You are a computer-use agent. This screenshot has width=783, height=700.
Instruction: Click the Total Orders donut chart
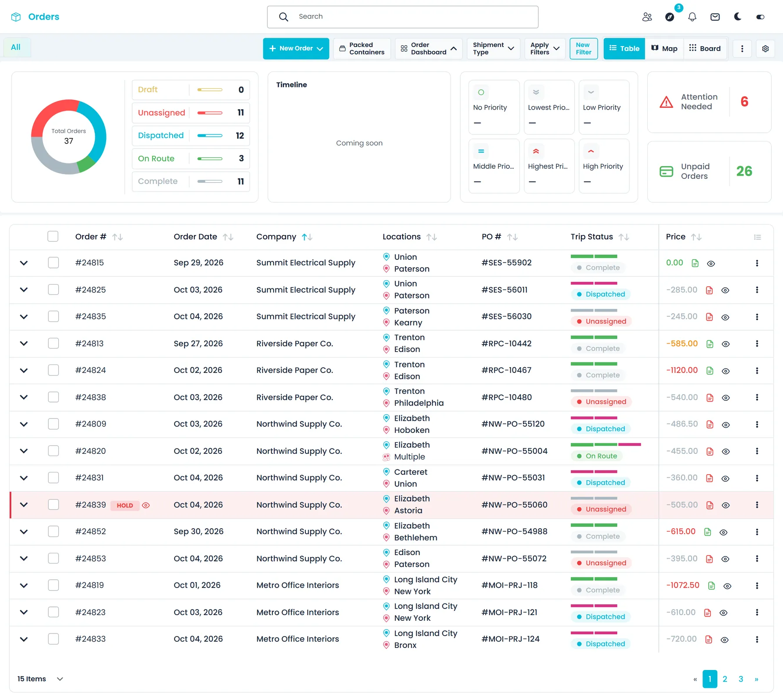coord(69,137)
